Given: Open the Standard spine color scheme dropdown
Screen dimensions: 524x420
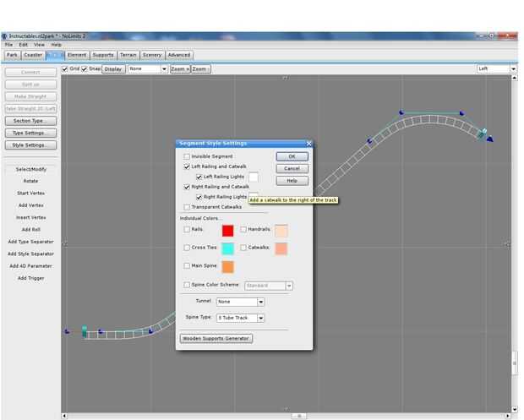Looking at the screenshot, I should coord(269,286).
